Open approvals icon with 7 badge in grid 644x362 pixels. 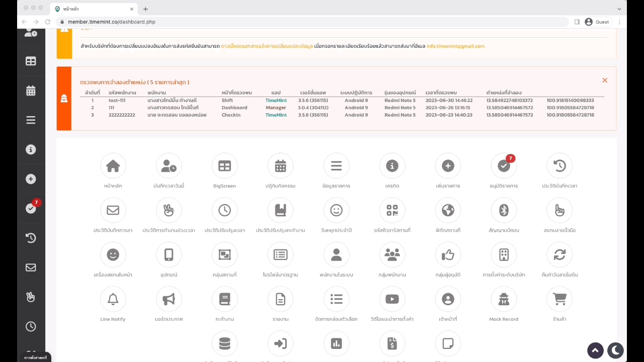pos(504,166)
